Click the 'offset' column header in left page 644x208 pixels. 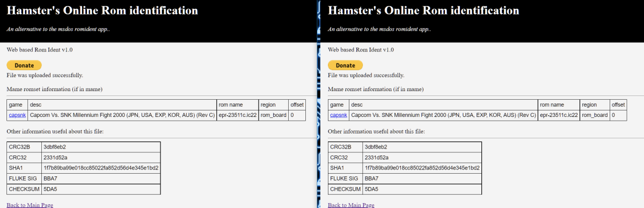pyautogui.click(x=297, y=105)
